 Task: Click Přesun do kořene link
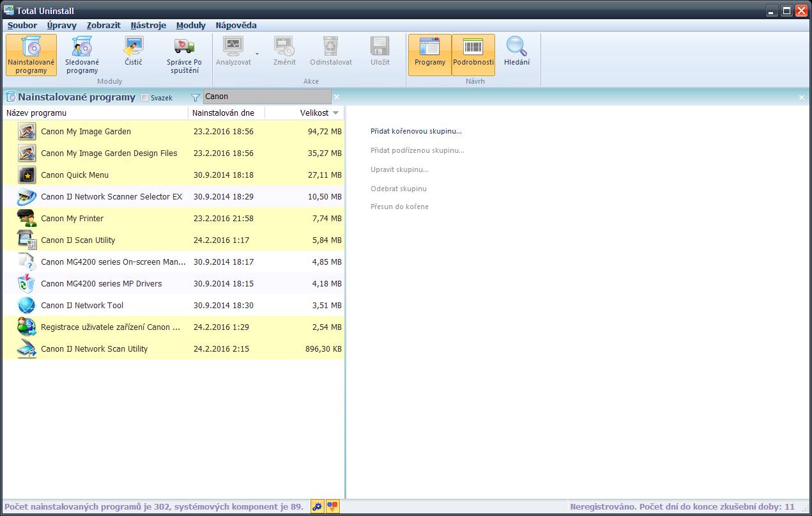(399, 207)
